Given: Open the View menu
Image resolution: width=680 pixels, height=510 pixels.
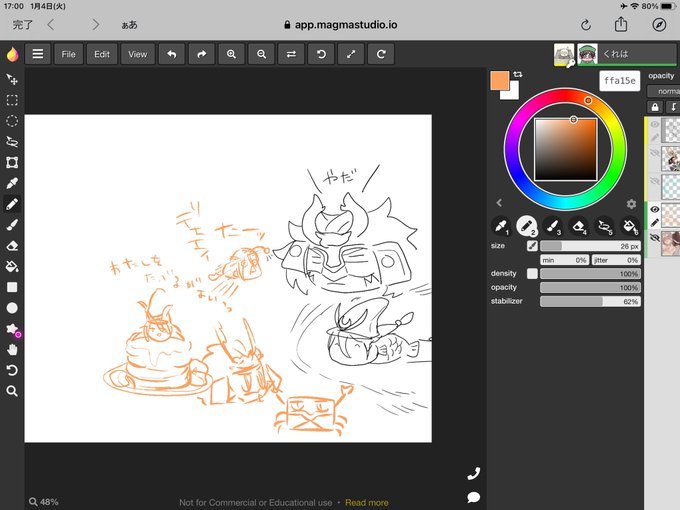Looking at the screenshot, I should click(137, 54).
